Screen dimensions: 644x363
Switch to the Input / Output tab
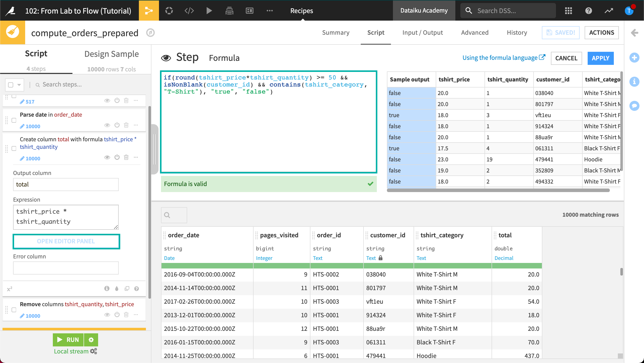(423, 32)
